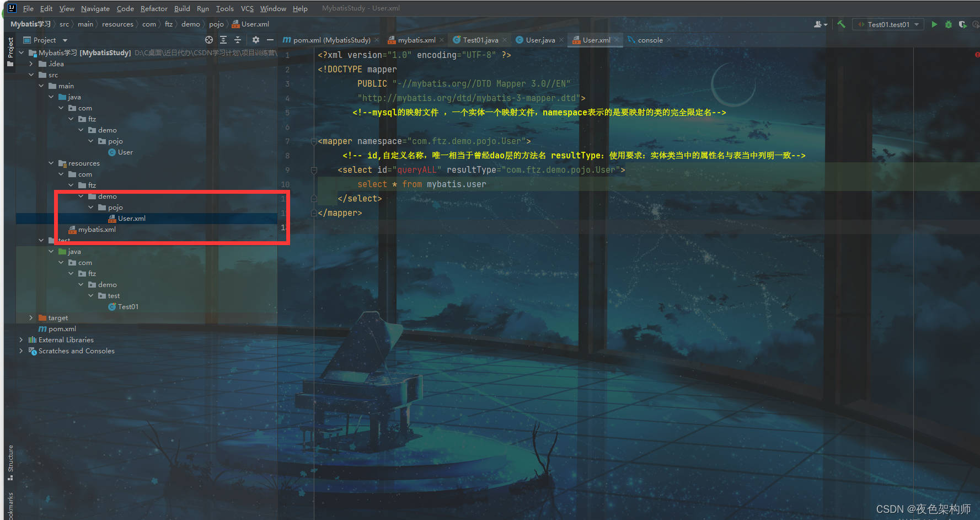The width and height of the screenshot is (980, 520).
Task: Click Select Opened File crosshair icon
Action: pos(209,40)
